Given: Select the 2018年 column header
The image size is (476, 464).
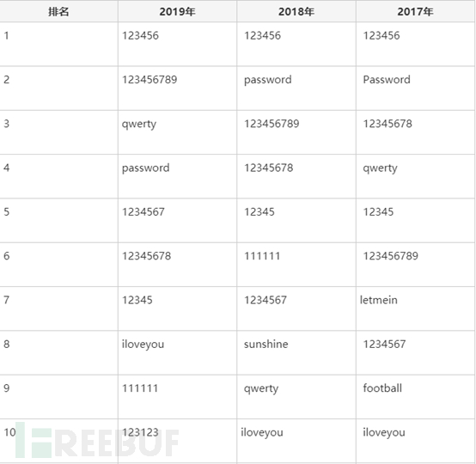Looking at the screenshot, I should [296, 11].
